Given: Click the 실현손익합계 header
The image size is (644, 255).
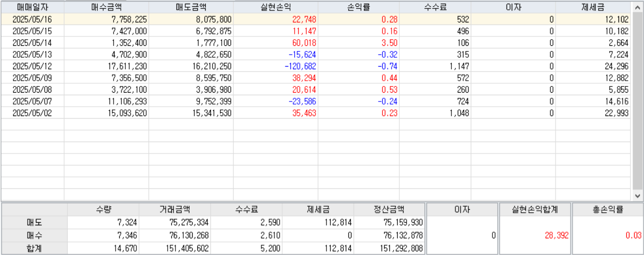Looking at the screenshot, I should pyautogui.click(x=535, y=210).
